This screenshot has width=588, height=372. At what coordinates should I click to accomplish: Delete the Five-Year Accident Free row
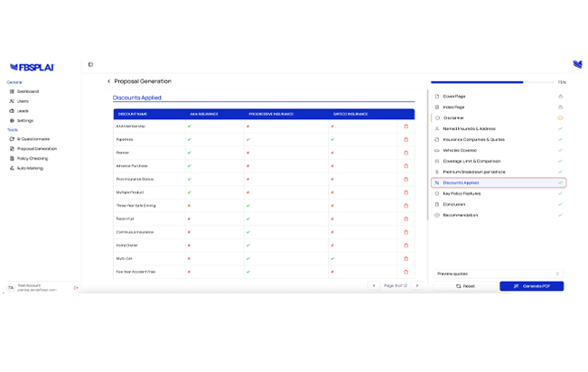[x=406, y=273]
